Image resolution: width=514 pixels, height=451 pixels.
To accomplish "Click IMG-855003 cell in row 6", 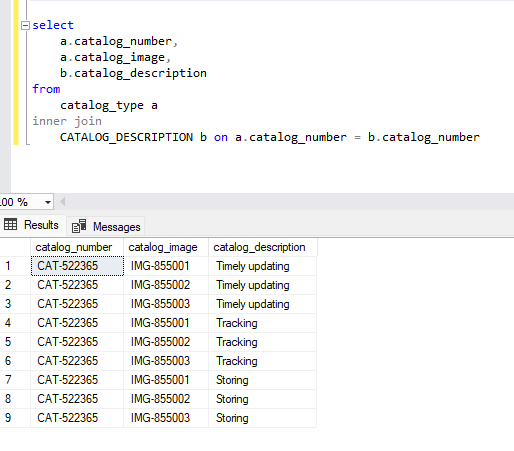I will (x=166, y=361).
